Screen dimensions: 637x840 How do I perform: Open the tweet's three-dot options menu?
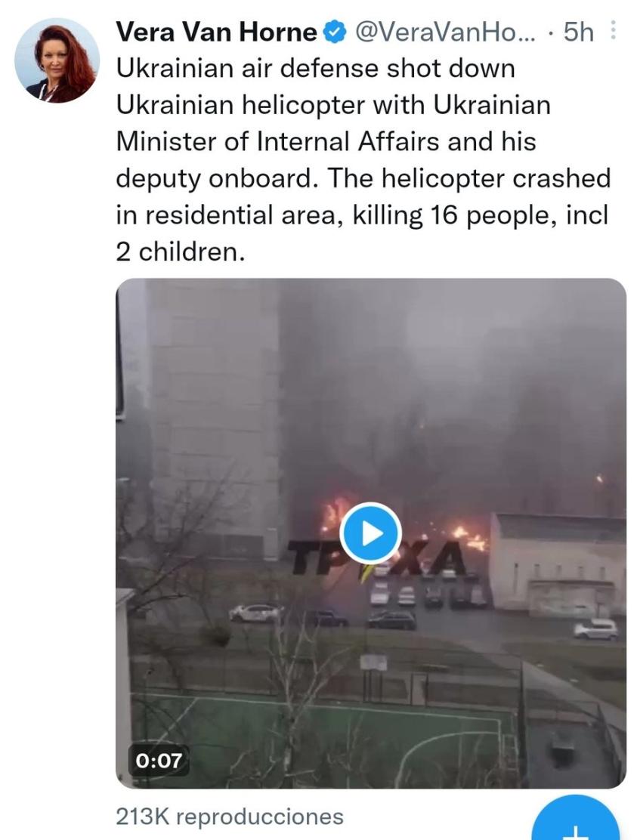point(614,31)
